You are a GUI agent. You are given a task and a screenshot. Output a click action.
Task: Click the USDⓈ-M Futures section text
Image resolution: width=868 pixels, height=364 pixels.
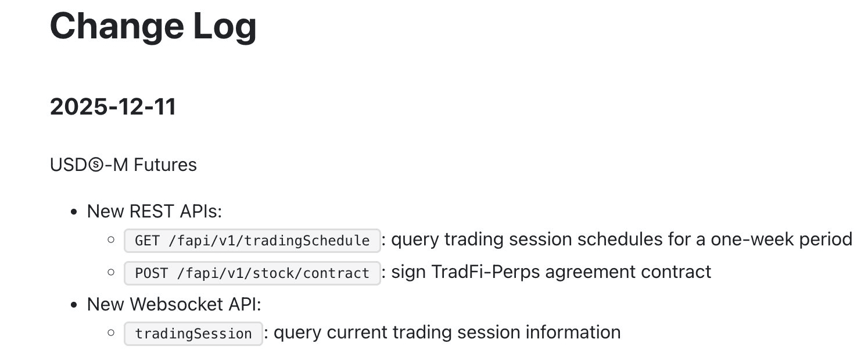(123, 165)
